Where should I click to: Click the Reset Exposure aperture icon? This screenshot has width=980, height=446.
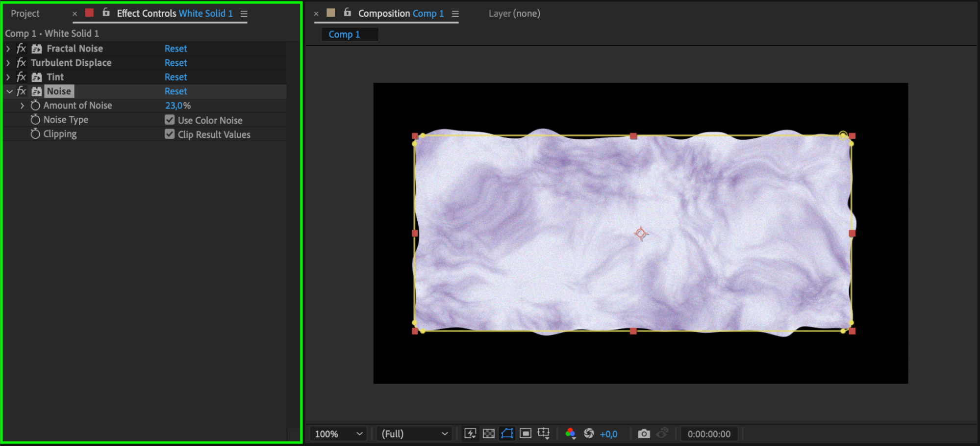(589, 434)
